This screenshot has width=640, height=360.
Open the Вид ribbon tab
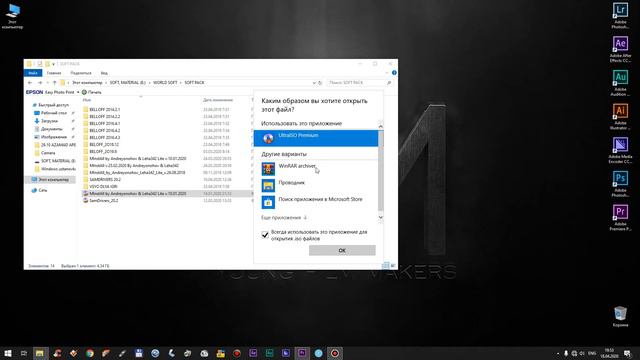click(104, 73)
